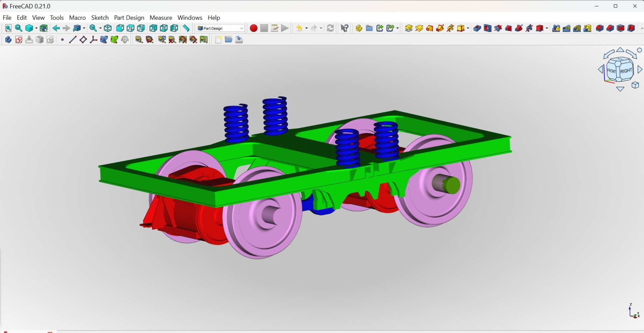The image size is (644, 333).
Task: Create a mirrored feature
Action: coord(556,28)
